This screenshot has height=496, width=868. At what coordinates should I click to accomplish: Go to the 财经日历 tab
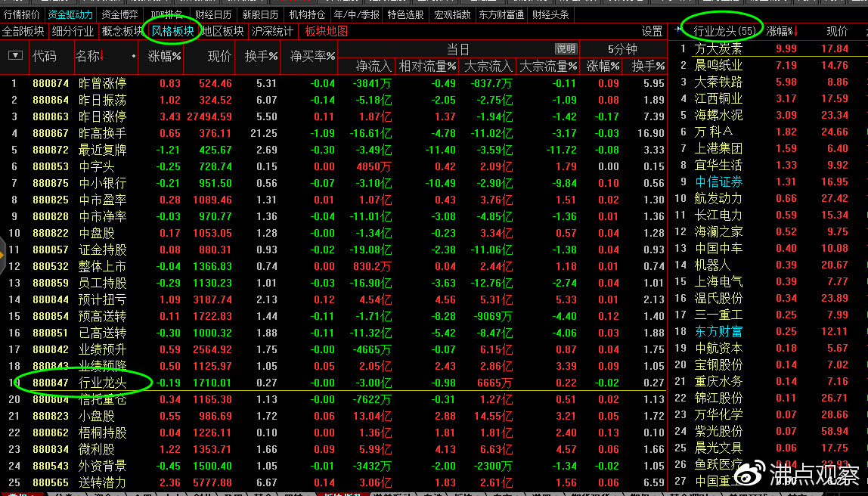point(213,14)
